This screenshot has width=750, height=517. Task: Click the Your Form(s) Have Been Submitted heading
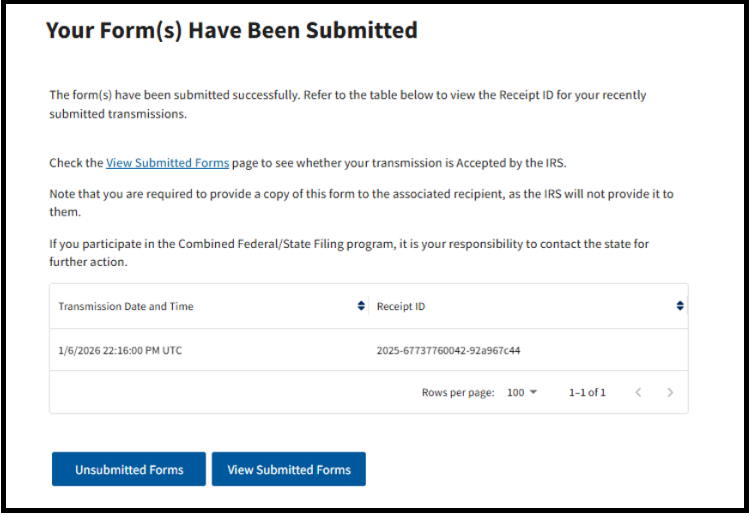pyautogui.click(x=231, y=30)
